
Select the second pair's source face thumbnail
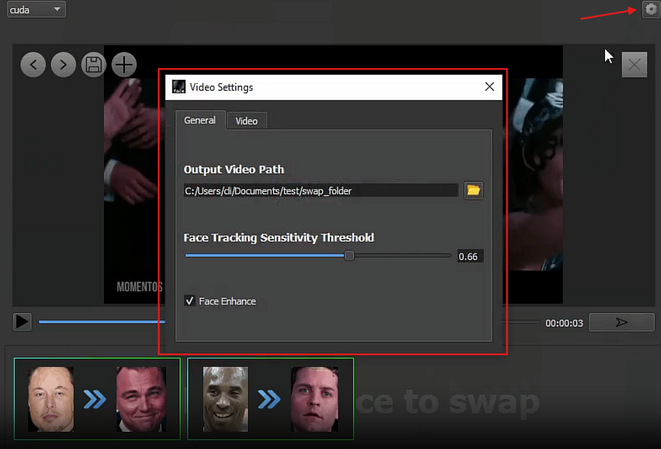click(226, 399)
